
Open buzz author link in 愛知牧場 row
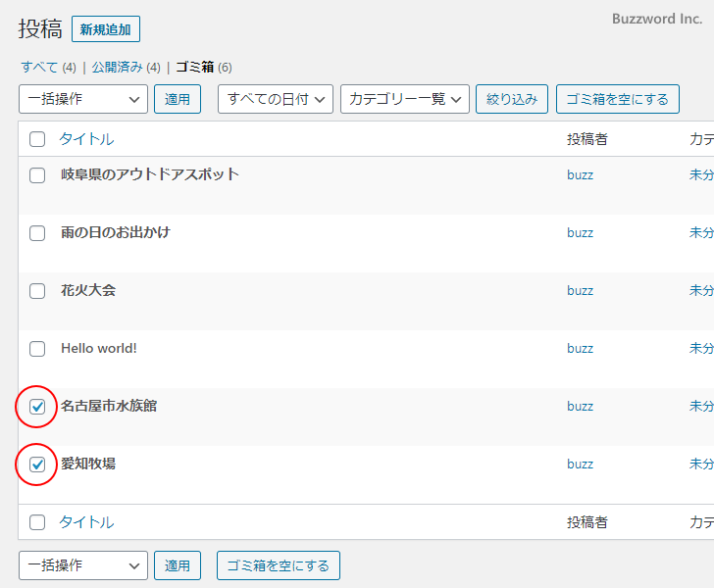tap(581, 465)
